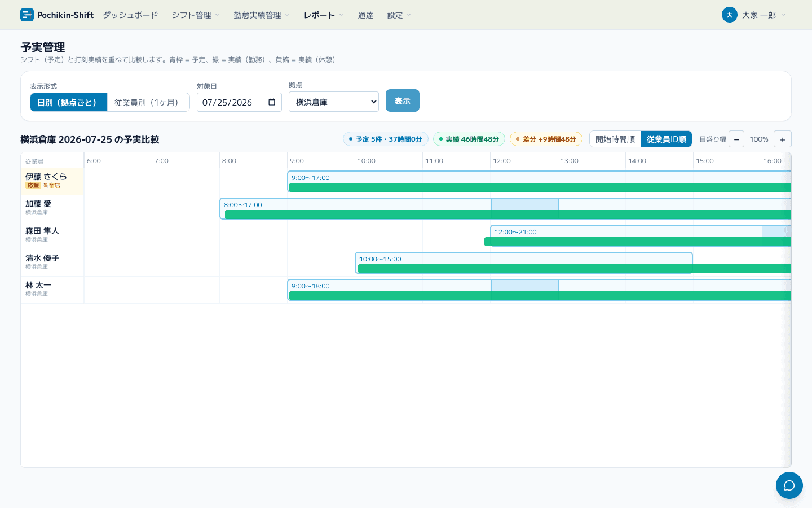Click the 6:00 time header
Screen dimensions: 812x508
coord(94,161)
